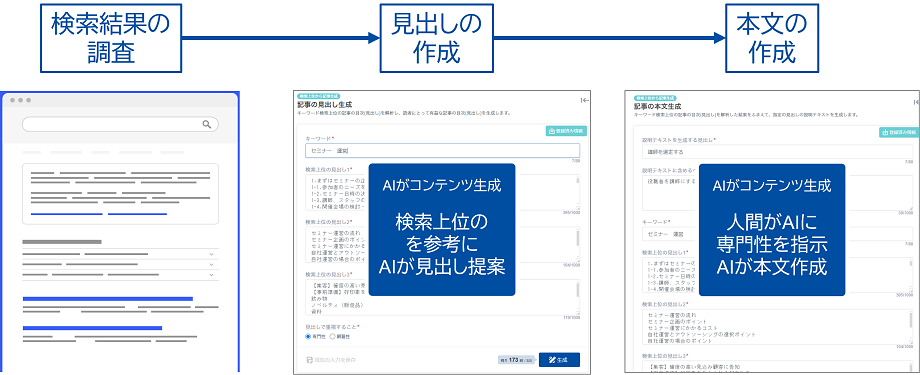Viewport: 920px width, 375px height.
Task: Collapse the 記事の見出し生成 panel with arrow icon
Action: coord(584,100)
